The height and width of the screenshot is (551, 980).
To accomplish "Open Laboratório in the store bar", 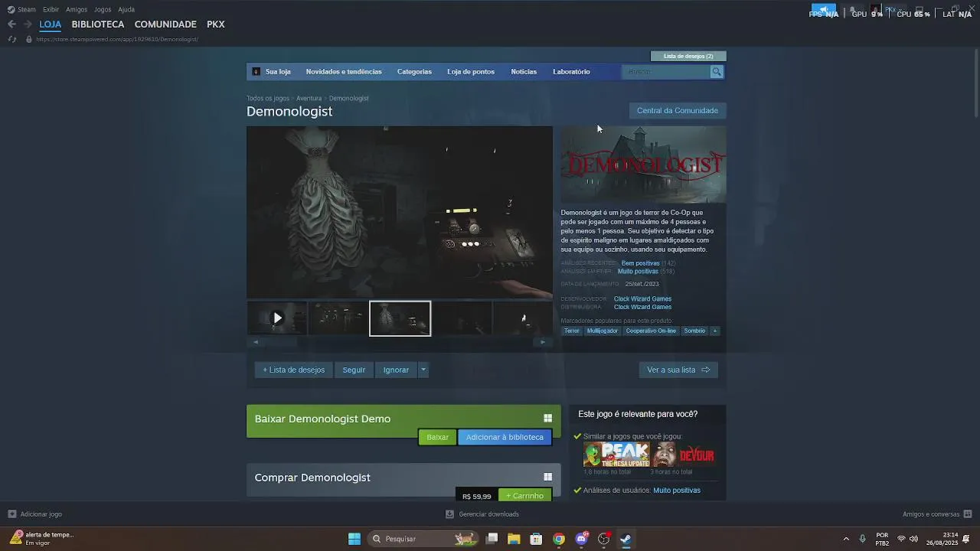I will 571,72.
